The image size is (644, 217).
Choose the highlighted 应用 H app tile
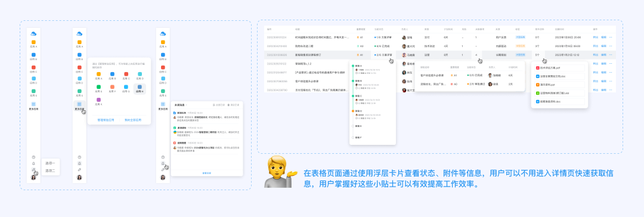(x=140, y=89)
